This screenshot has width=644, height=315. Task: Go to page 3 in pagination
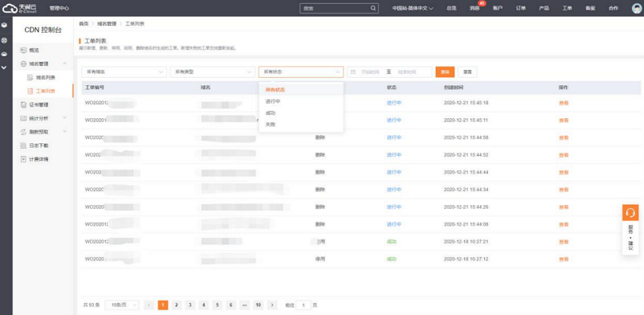tap(190, 305)
